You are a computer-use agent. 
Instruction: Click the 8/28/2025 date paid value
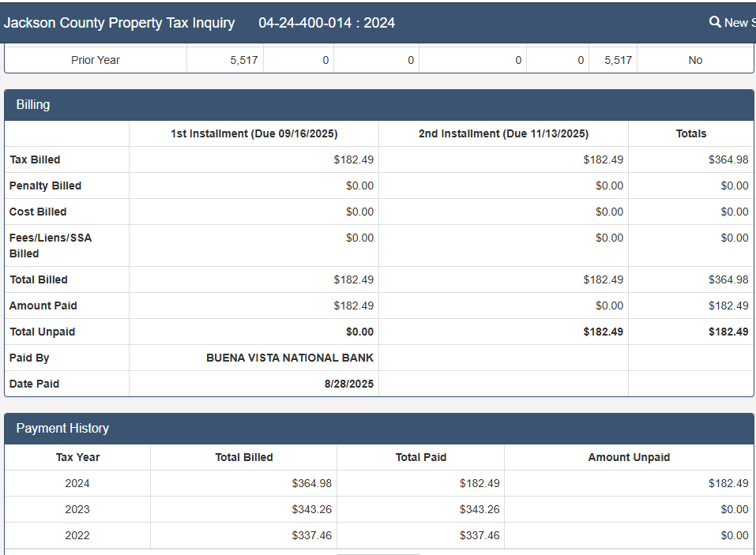(x=349, y=384)
